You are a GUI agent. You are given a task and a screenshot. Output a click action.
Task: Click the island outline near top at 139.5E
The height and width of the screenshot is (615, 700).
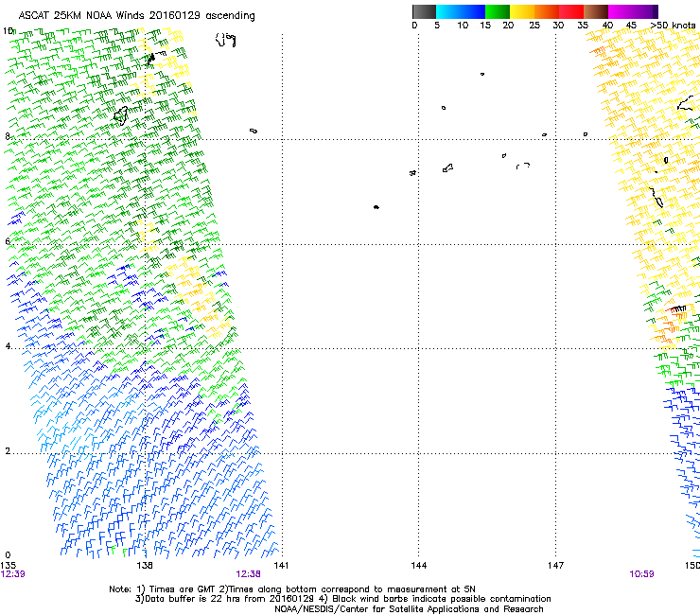(x=225, y=40)
